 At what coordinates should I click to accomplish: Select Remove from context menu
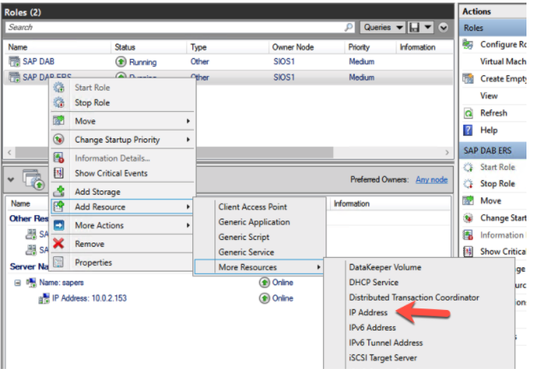tap(90, 243)
